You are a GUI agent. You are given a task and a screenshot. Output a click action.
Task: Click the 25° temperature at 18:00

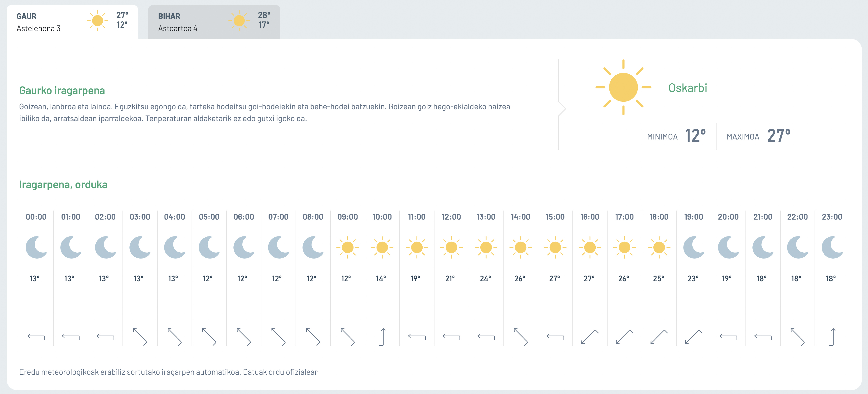(x=659, y=279)
